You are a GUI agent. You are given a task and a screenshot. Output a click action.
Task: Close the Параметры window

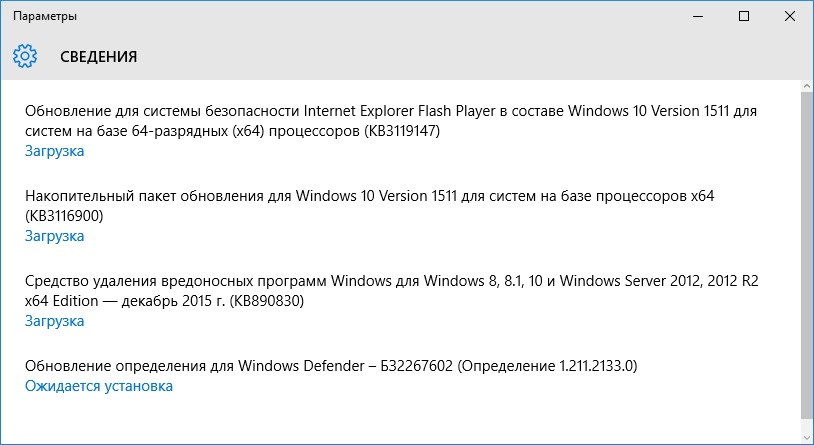[790, 16]
